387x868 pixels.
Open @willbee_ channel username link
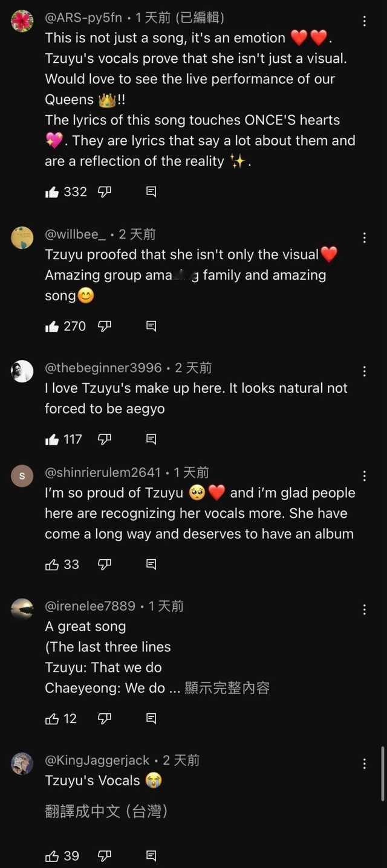(x=75, y=234)
